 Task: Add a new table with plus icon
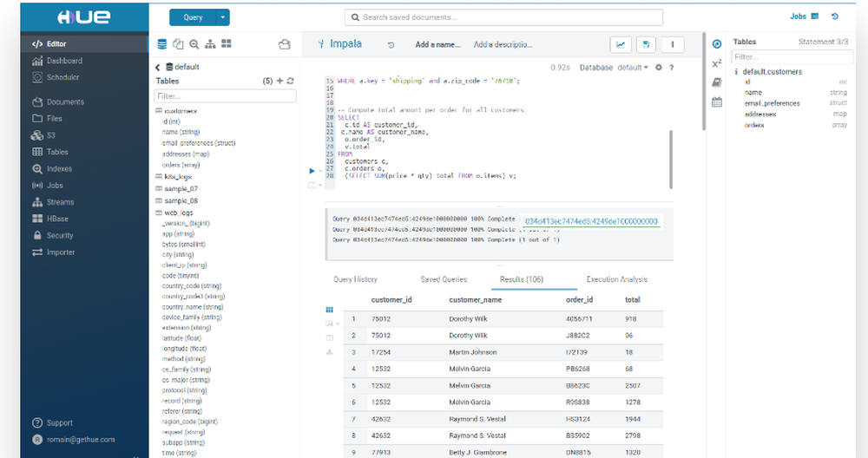pyautogui.click(x=279, y=81)
